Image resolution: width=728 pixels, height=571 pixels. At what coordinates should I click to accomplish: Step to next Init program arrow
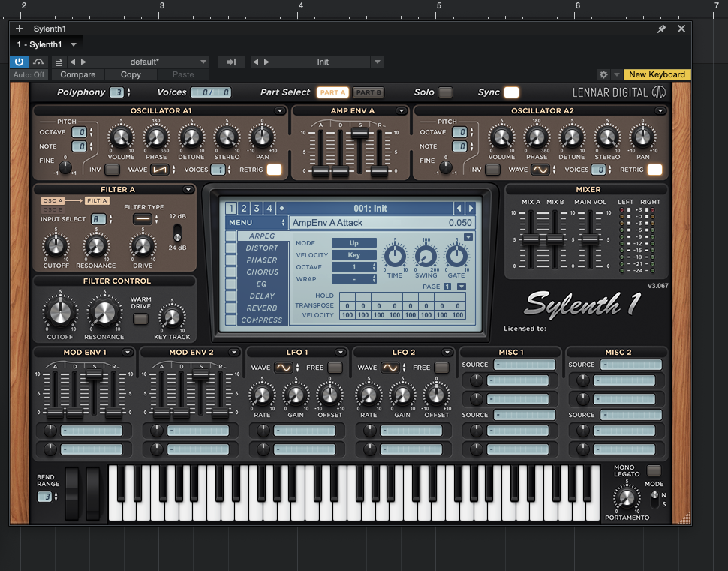266,62
